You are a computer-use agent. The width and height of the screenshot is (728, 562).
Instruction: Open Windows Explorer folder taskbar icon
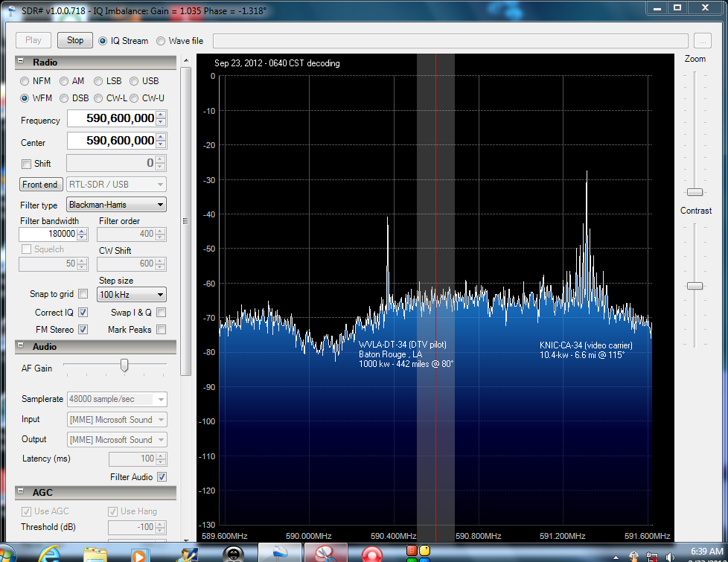tap(95, 554)
